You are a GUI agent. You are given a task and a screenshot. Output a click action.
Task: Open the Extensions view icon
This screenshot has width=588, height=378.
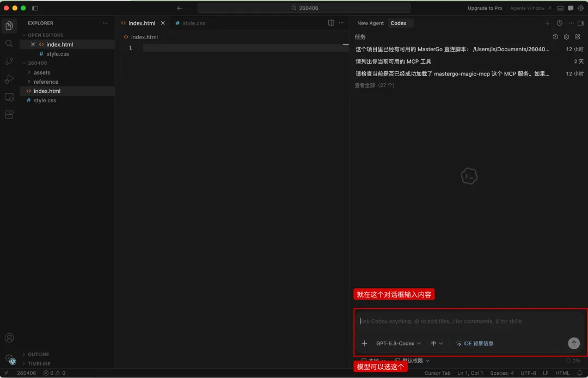pos(9,115)
